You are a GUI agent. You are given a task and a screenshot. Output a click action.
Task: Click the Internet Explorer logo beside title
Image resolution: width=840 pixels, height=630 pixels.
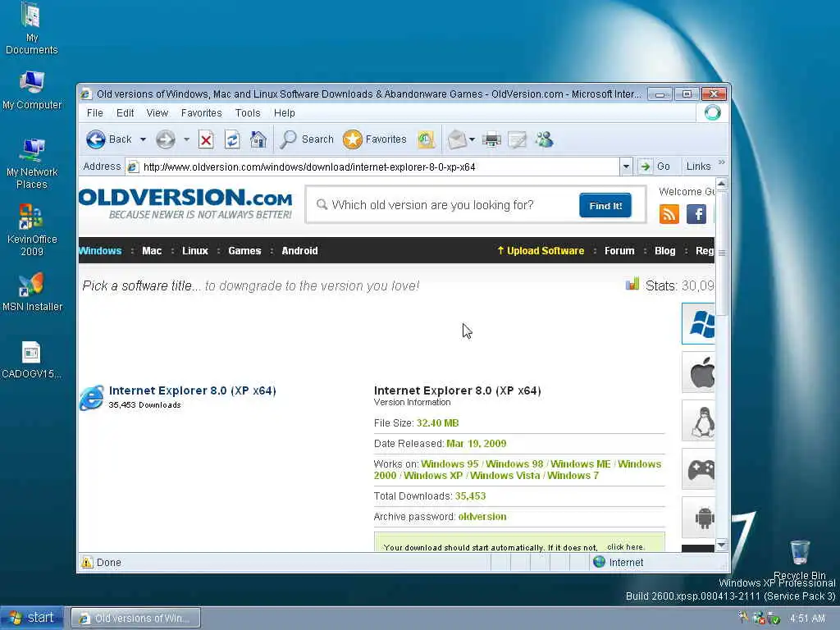pyautogui.click(x=92, y=398)
